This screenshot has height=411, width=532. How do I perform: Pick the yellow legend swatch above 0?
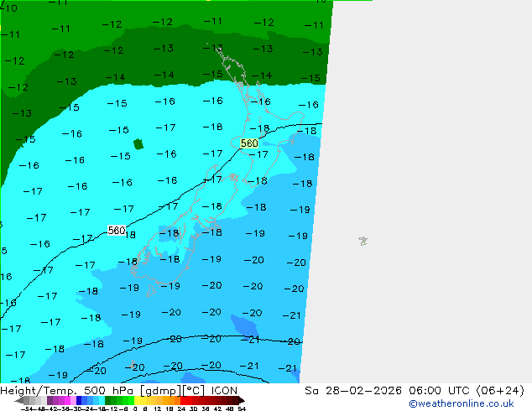(x=138, y=400)
